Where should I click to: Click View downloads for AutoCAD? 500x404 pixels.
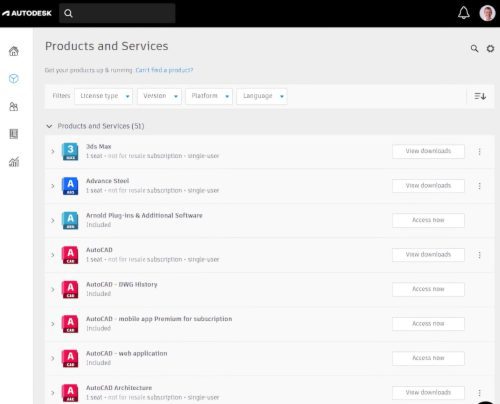click(x=428, y=255)
